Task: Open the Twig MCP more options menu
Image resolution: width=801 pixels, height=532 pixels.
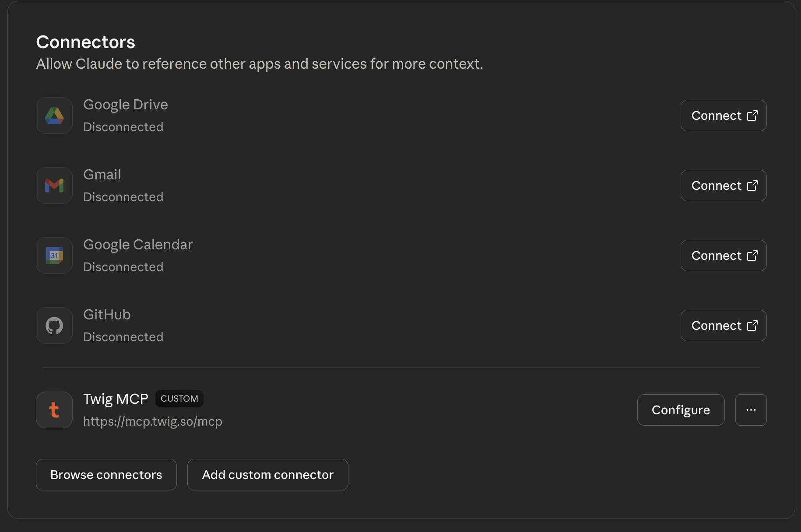Action: 751,410
